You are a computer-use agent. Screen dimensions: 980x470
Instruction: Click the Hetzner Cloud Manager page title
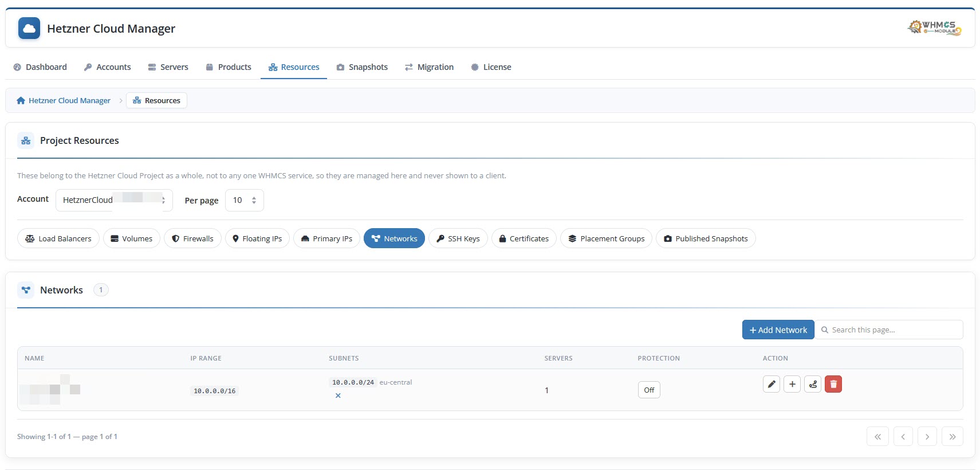[x=111, y=29]
